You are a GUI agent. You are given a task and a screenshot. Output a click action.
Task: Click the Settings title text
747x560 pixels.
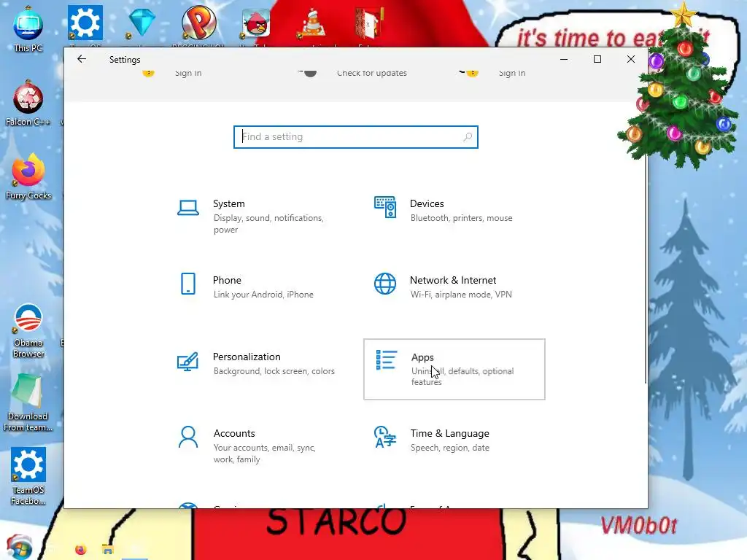point(125,60)
